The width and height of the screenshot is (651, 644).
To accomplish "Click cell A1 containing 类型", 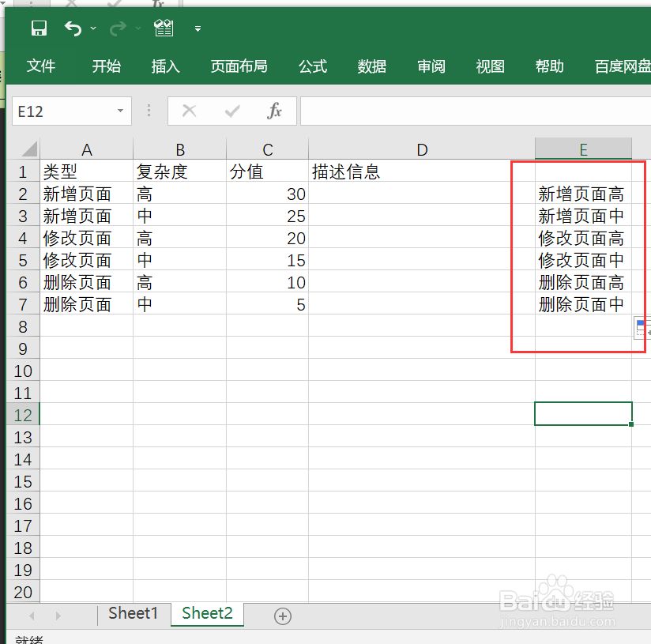I will coord(86,171).
